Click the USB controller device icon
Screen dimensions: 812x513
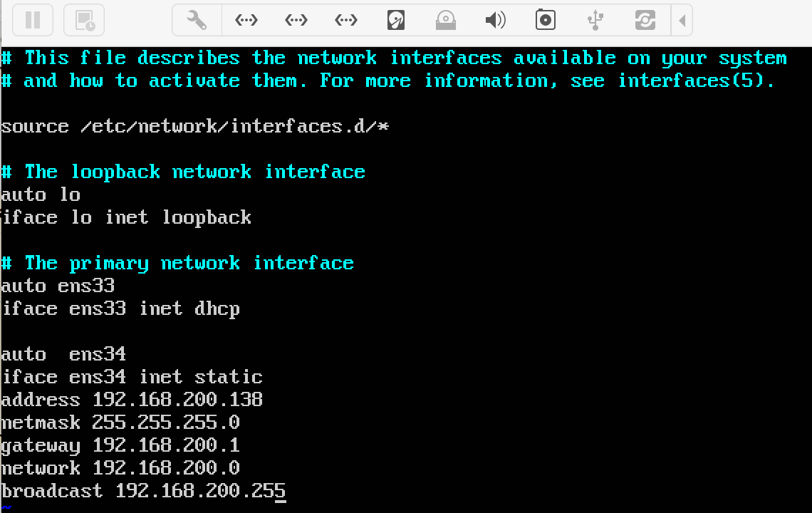click(595, 19)
